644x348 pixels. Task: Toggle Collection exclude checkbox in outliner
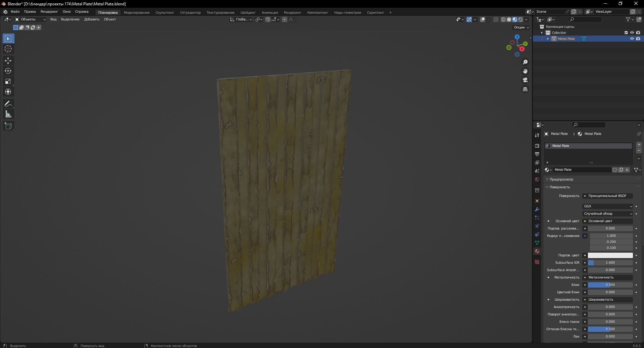[626, 33]
